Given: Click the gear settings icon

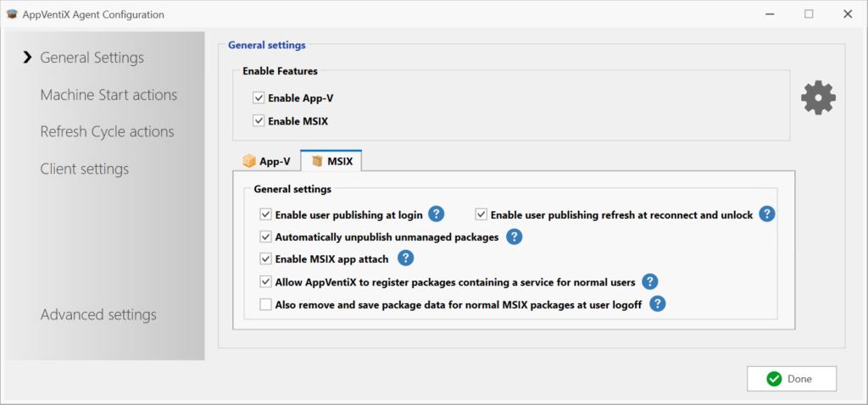Looking at the screenshot, I should pyautogui.click(x=818, y=98).
